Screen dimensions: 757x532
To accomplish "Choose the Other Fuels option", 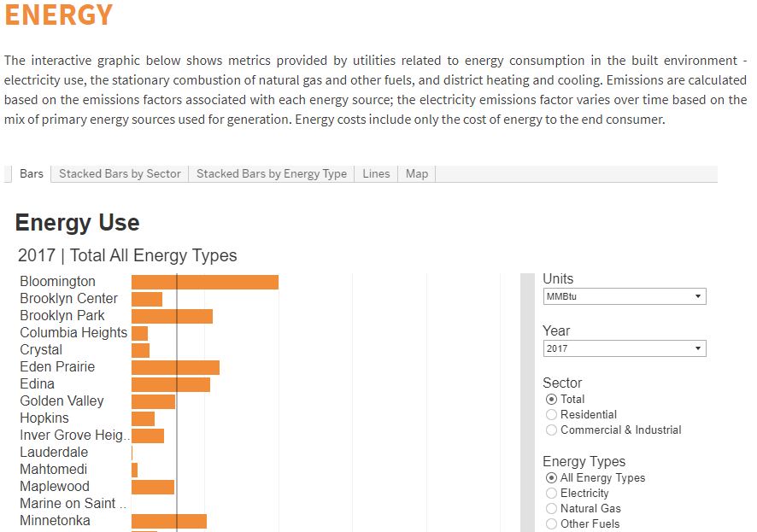I will [x=550, y=523].
